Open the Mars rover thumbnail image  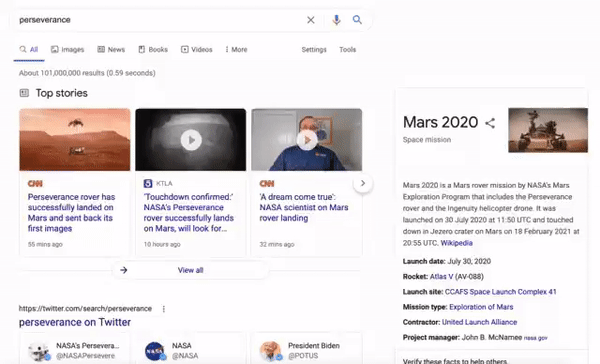tap(548, 130)
